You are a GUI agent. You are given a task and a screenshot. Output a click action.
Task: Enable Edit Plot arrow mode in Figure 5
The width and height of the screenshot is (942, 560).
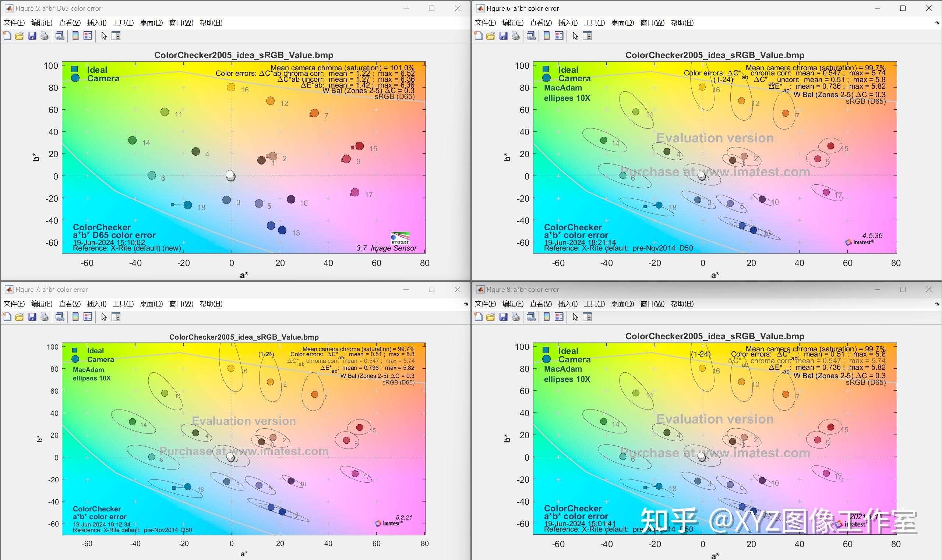[104, 36]
